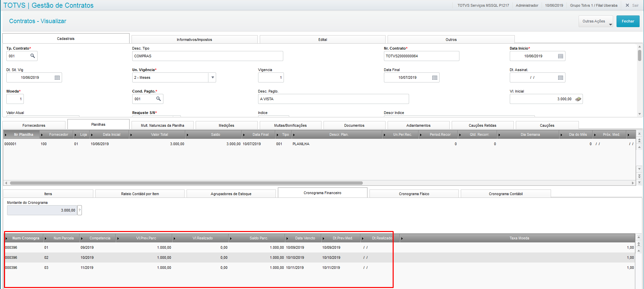Open the Outros tab

pos(451,40)
